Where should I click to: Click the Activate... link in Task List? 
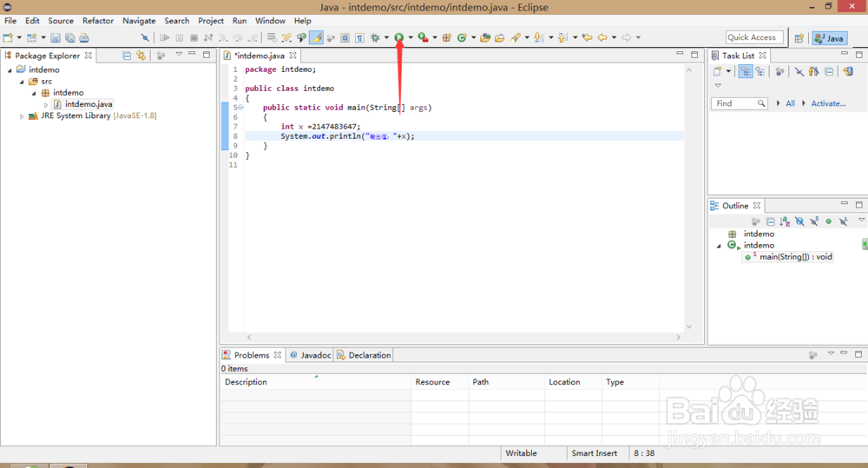828,103
